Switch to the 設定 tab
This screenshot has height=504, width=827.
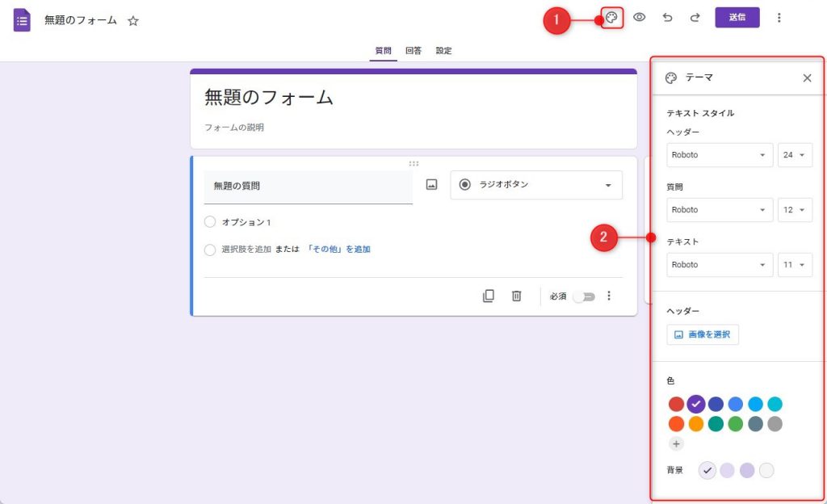pos(443,51)
